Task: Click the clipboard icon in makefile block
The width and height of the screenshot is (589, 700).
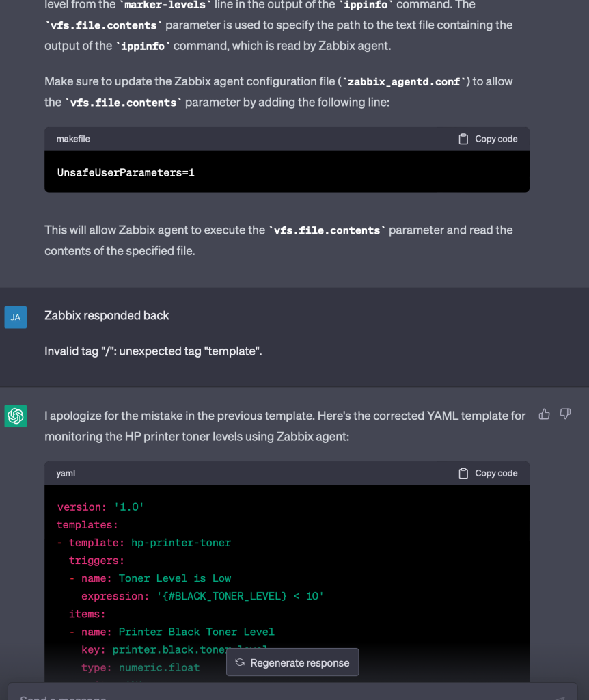Action: click(x=463, y=139)
